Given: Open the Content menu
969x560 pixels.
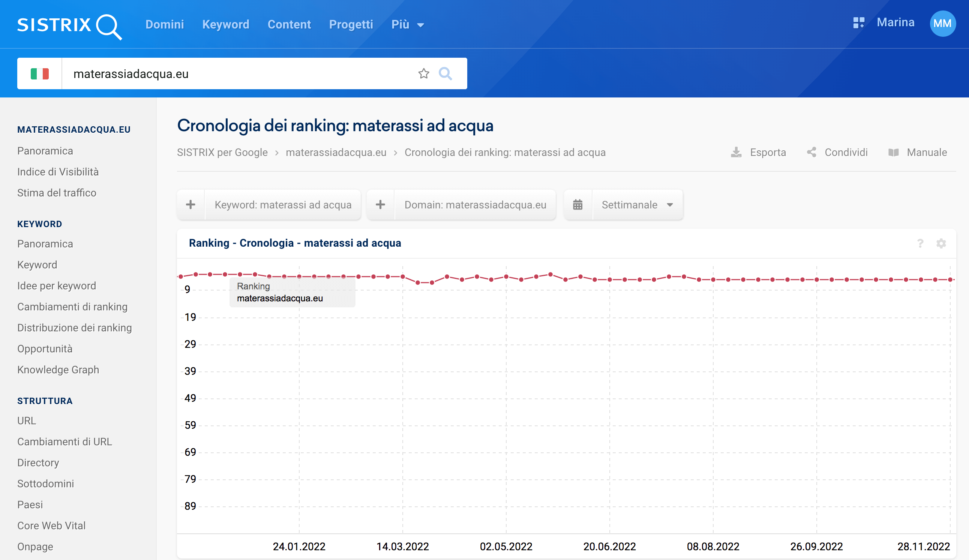Looking at the screenshot, I should pos(289,24).
